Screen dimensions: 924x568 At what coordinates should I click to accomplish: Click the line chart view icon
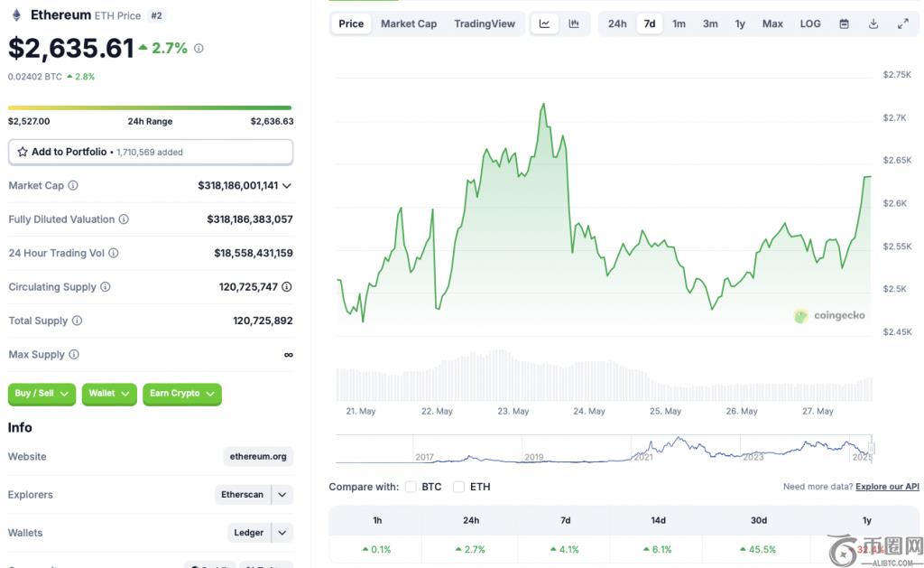tap(544, 23)
